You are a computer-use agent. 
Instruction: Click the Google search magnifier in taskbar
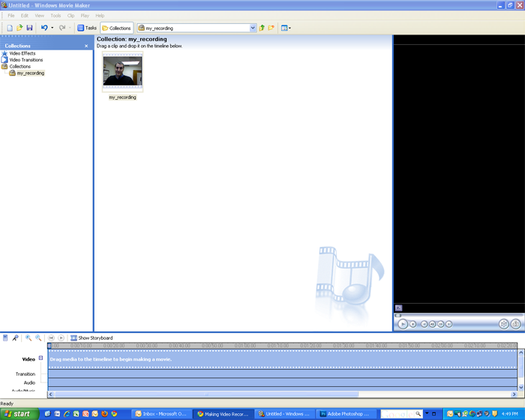tap(418, 414)
